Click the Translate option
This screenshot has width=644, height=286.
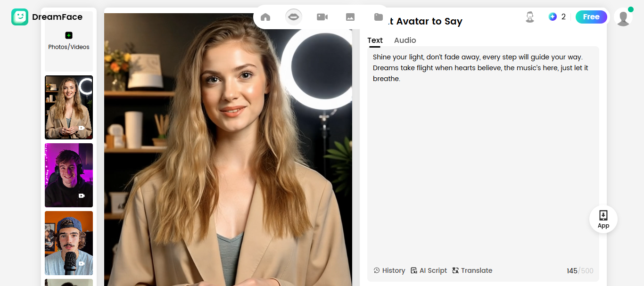(x=472, y=270)
